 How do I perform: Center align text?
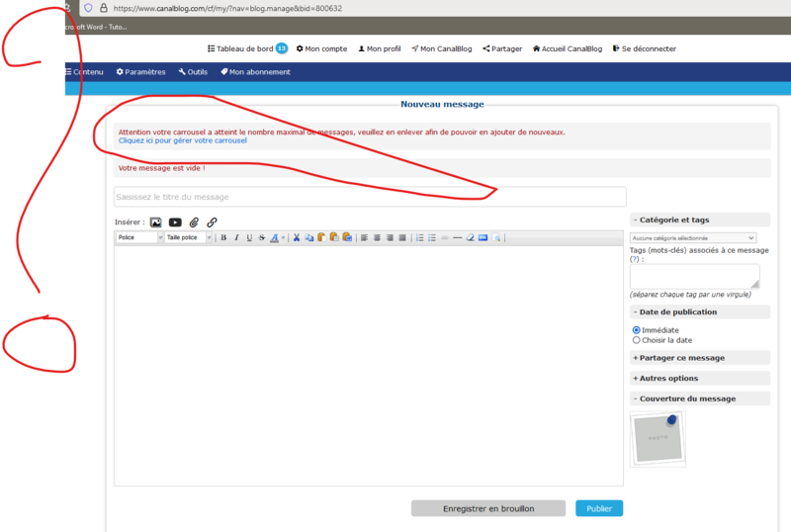coord(377,237)
